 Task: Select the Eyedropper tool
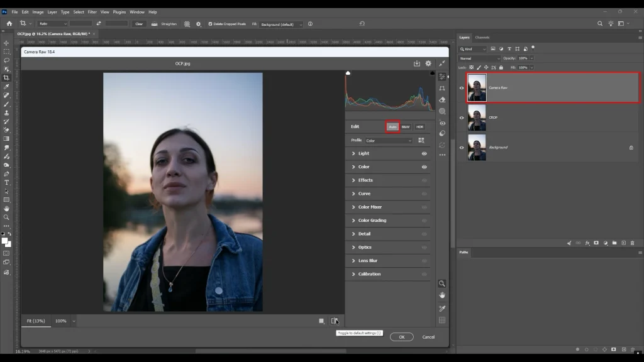[x=6, y=87]
